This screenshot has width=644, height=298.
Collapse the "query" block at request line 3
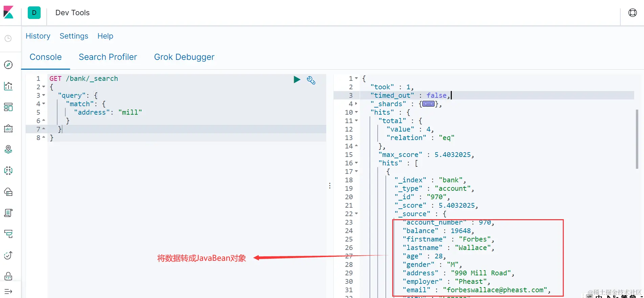(x=44, y=95)
